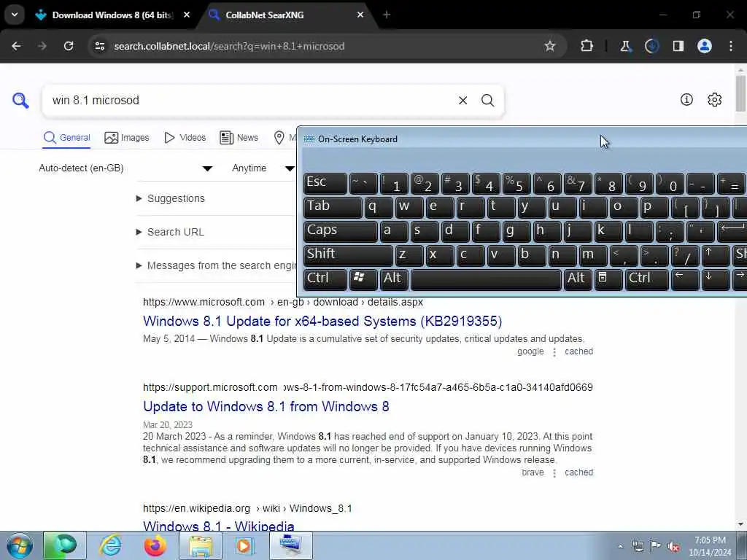Viewport: 747px width, 560px height.
Task: Click the muted volume tray icon
Action: click(673, 546)
